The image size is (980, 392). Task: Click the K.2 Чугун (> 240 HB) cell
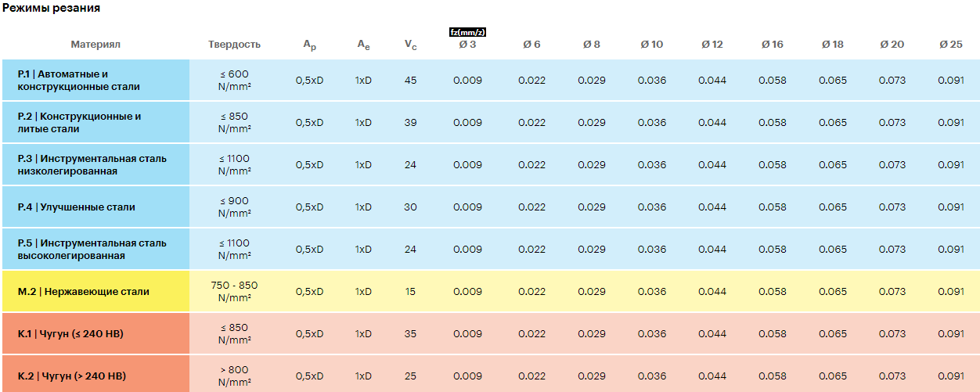[95, 376]
